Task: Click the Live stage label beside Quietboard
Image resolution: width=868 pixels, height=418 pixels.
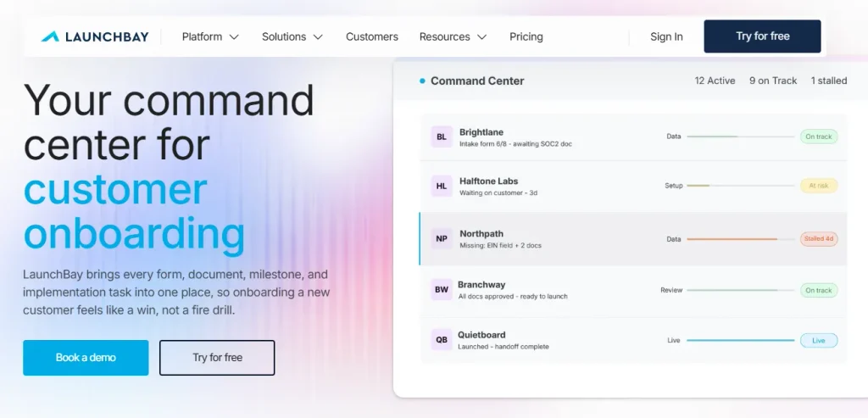Action: [674, 341]
